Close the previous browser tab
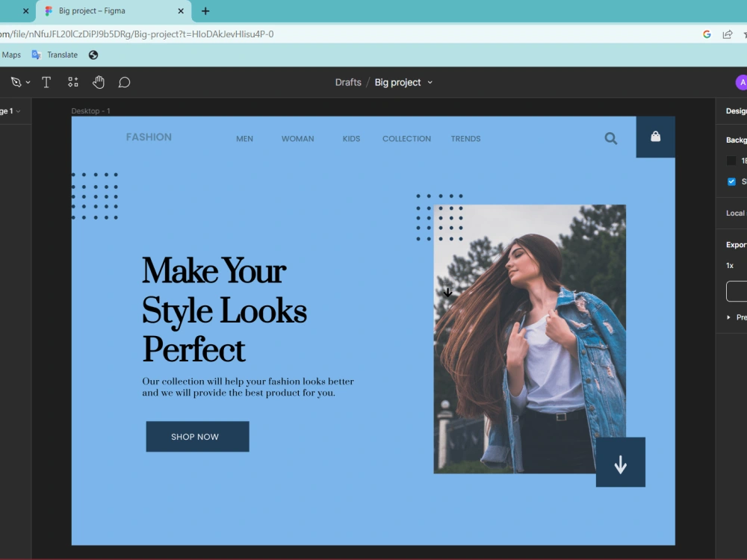747x560 pixels. (x=25, y=11)
